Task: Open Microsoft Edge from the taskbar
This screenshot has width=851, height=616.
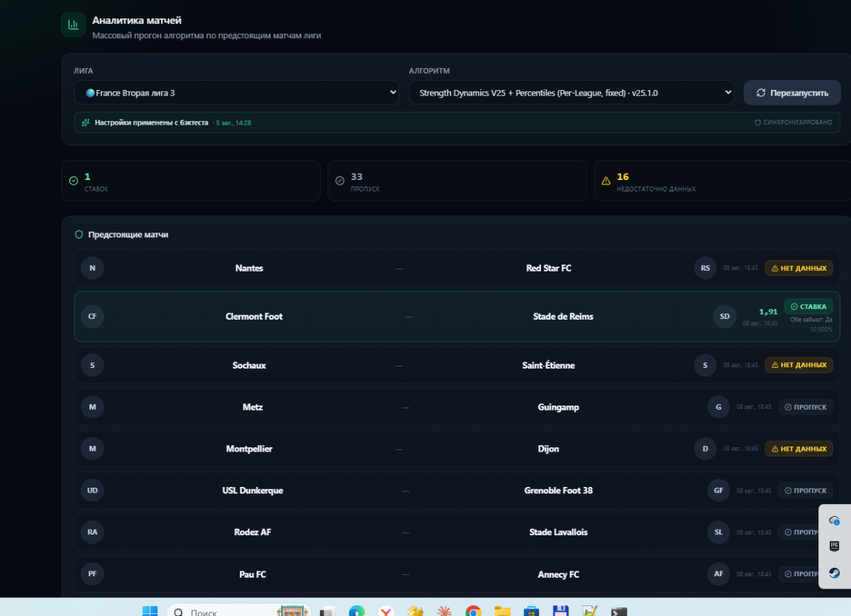Action: pos(357,611)
